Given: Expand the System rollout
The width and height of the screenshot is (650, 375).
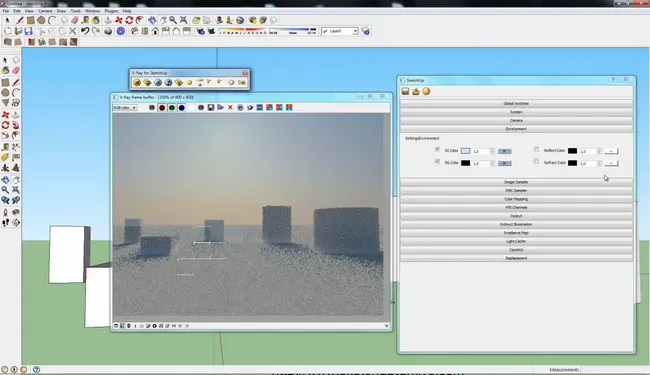Looking at the screenshot, I should pos(516,112).
